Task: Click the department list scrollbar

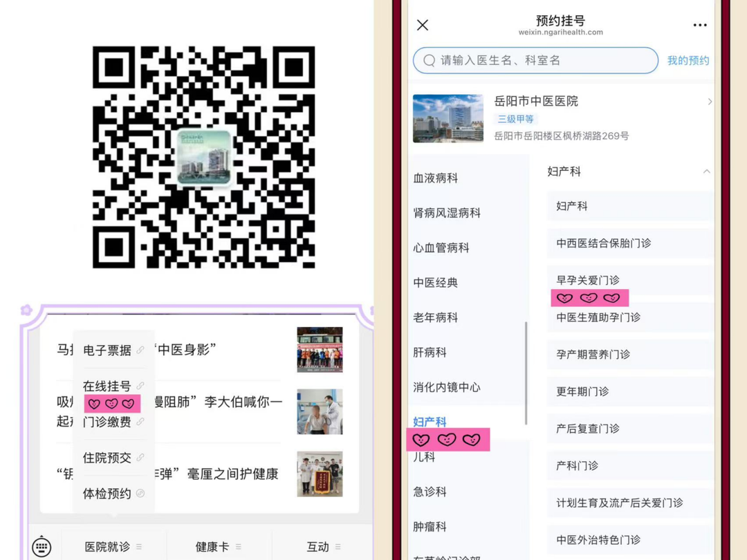Action: coord(526,373)
